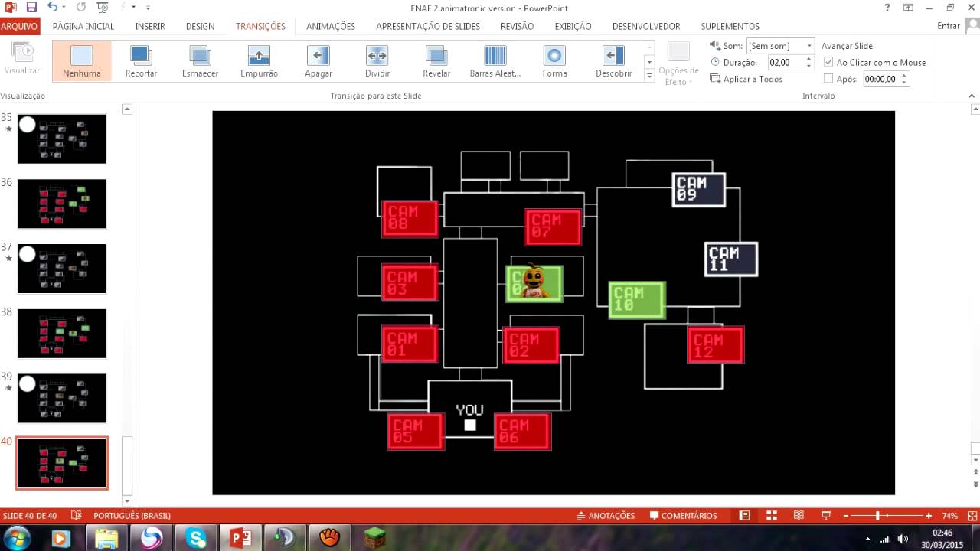Apply the Esmaecer transition
This screenshot has height=551, width=980.
[x=200, y=61]
